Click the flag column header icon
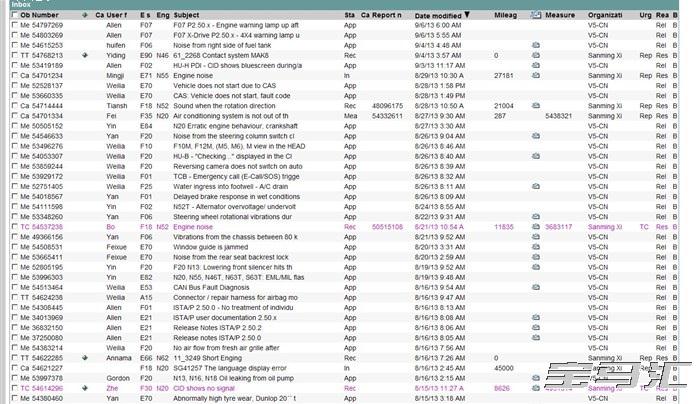The width and height of the screenshot is (700, 404). point(85,15)
